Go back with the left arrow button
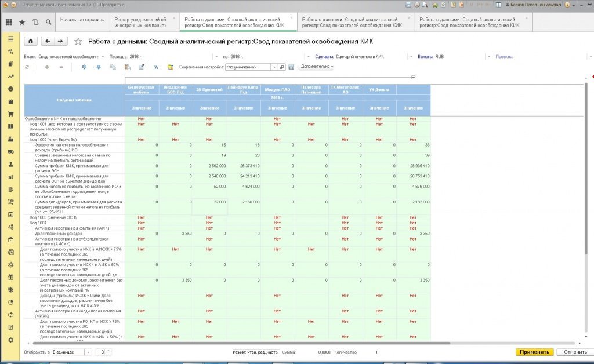This screenshot has width=594, height=364. coord(48,41)
